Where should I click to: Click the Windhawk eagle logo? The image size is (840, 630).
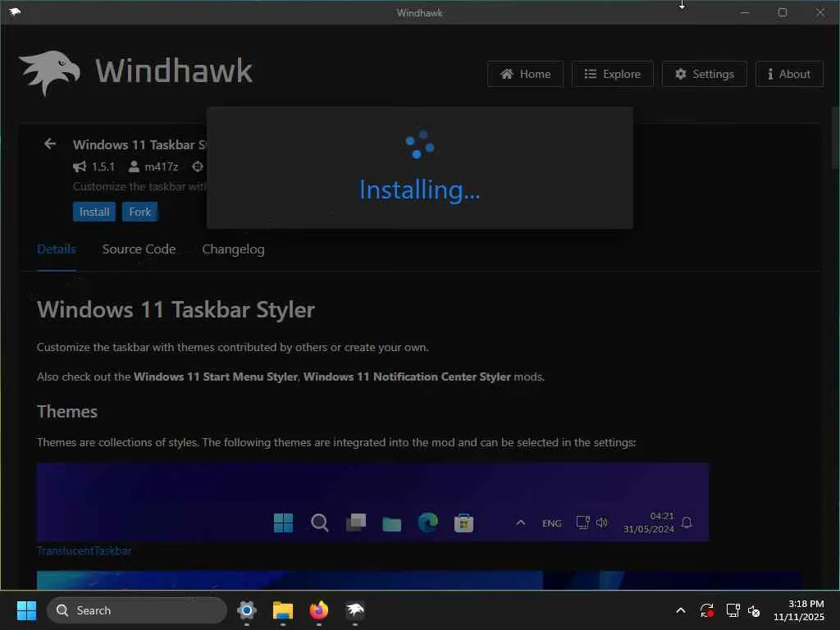pyautogui.click(x=49, y=72)
